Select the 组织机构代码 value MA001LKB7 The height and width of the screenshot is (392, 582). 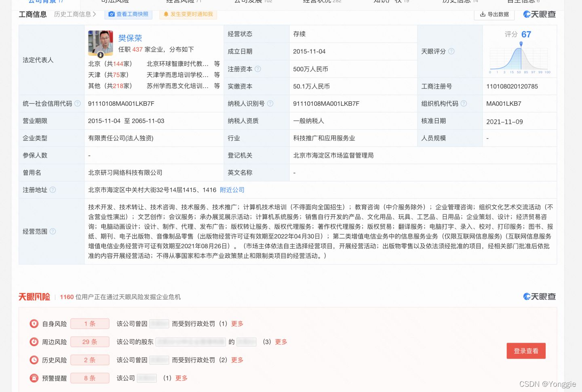pos(504,103)
